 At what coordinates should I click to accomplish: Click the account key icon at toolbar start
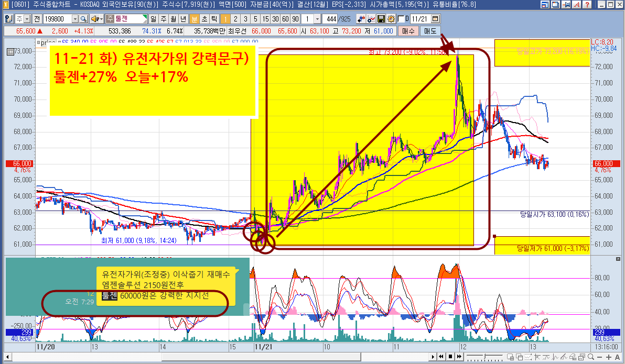point(8,19)
